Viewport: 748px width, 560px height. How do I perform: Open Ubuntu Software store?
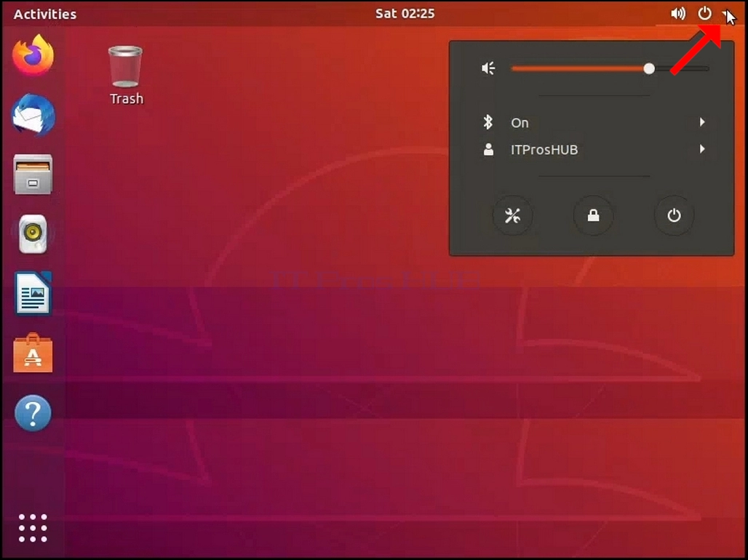coord(33,353)
